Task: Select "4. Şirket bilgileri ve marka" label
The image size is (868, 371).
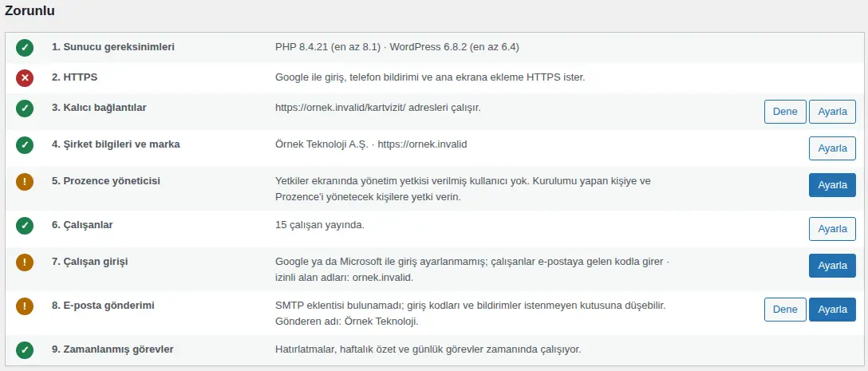Action: (x=116, y=144)
